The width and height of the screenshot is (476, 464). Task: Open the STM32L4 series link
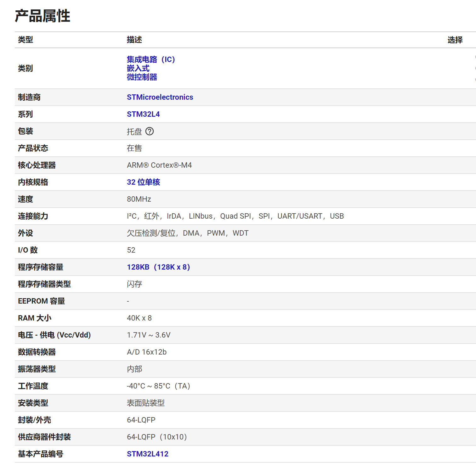pos(143,114)
